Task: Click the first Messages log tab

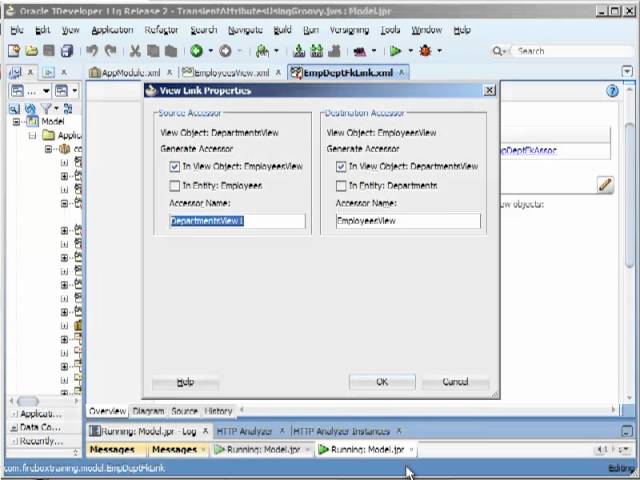Action: [112, 449]
